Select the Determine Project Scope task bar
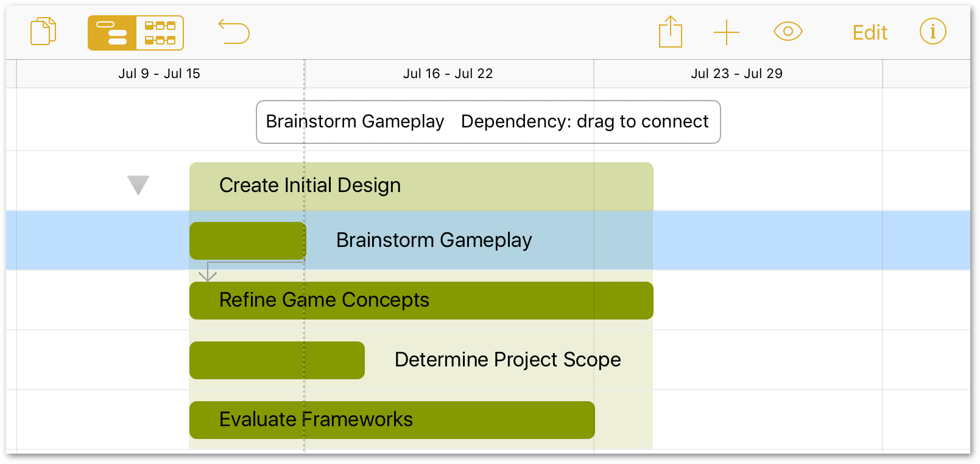 pos(277,360)
